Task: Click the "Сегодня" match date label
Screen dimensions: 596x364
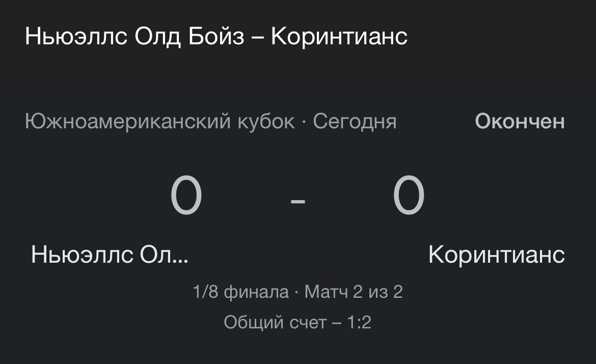Action: coord(355,122)
